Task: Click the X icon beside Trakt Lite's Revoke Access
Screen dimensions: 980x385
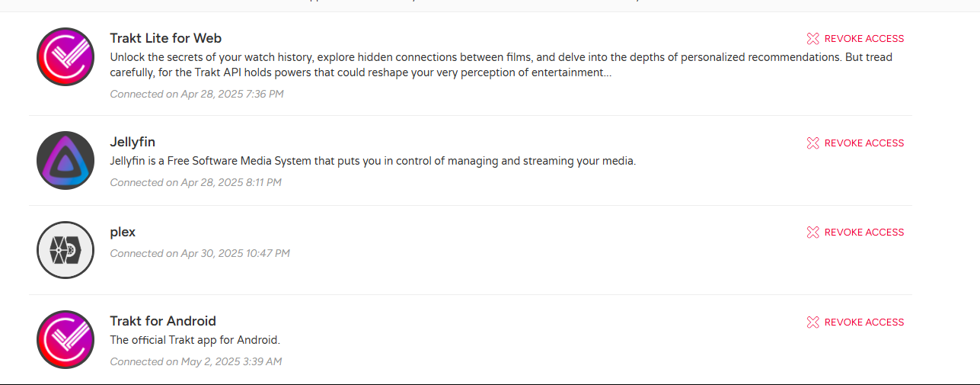Action: [x=812, y=39]
